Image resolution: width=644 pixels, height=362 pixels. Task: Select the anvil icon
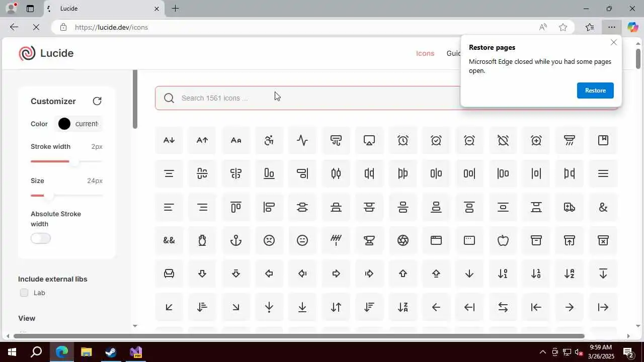pyautogui.click(x=369, y=240)
